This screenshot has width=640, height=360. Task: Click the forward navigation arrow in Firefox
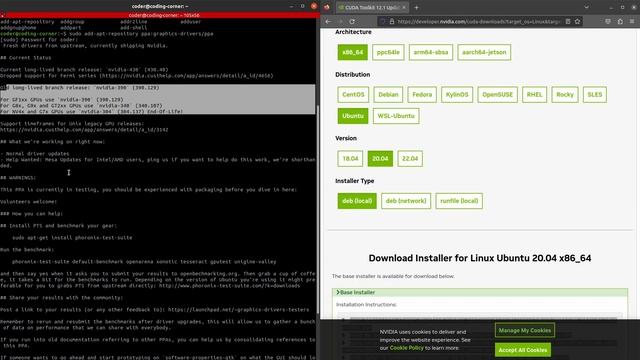click(340, 21)
